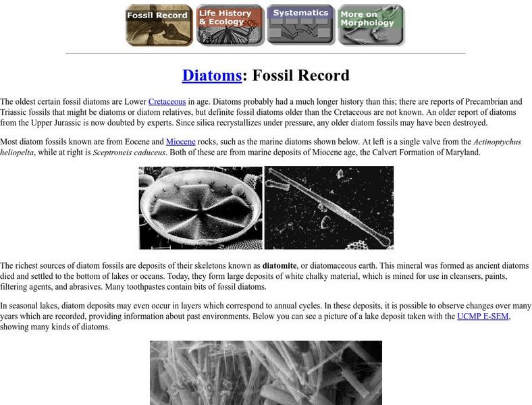This screenshot has width=532, height=405.
Task: Follow the Diatoms link in the heading
Action: point(212,76)
